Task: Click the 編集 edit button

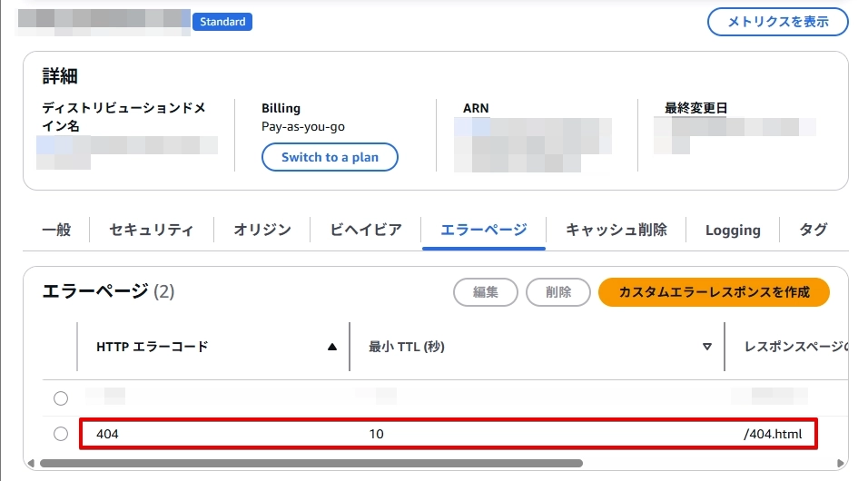Action: [x=486, y=292]
